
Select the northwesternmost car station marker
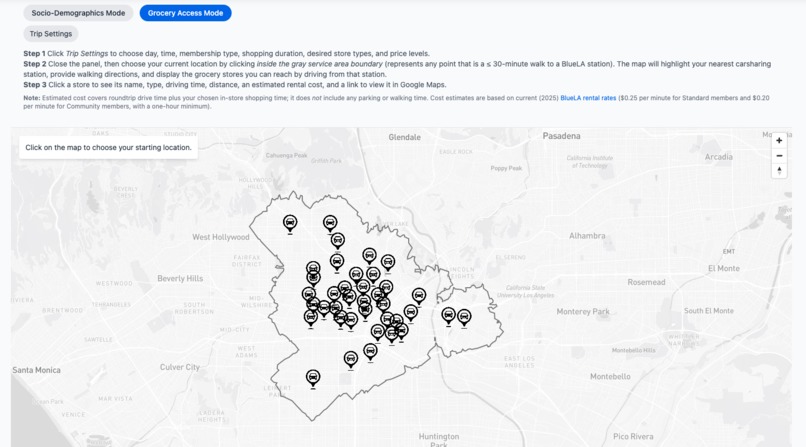[x=290, y=224]
